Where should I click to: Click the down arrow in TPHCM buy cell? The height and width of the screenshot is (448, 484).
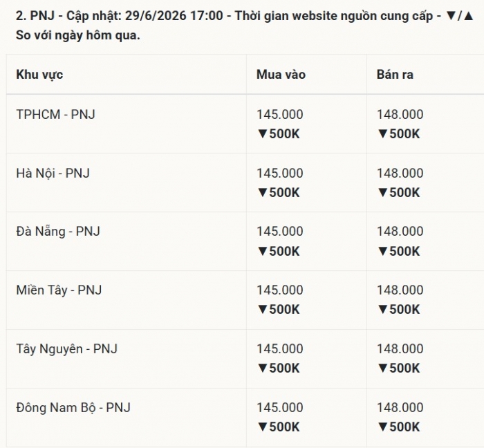point(263,134)
